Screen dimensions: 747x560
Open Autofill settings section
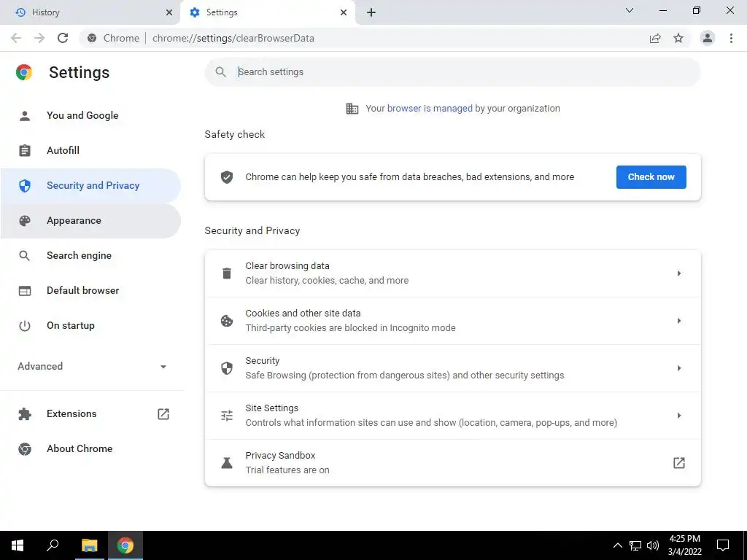90,150
